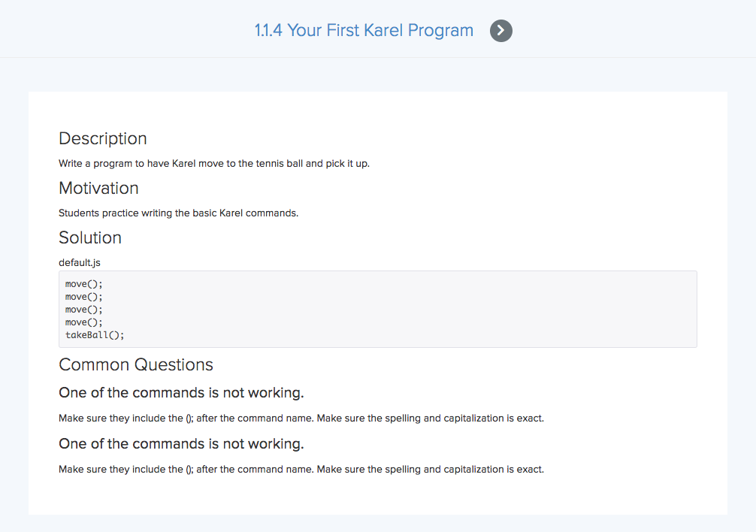Screen dimensions: 756x532
Task: Click first 'One of the commands is not working' question
Action: pyautogui.click(x=181, y=393)
